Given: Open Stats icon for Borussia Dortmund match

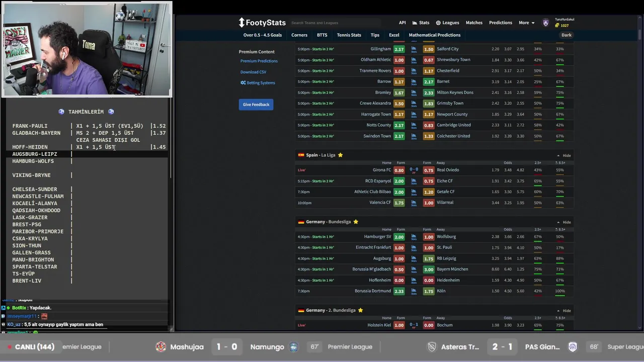Looking at the screenshot, I should click(414, 291).
